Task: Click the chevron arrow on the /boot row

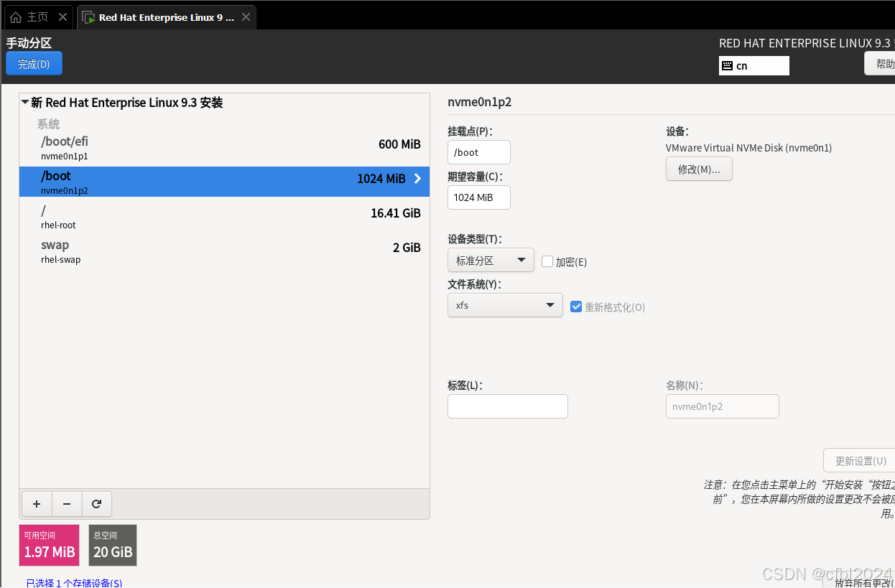Action: (418, 179)
